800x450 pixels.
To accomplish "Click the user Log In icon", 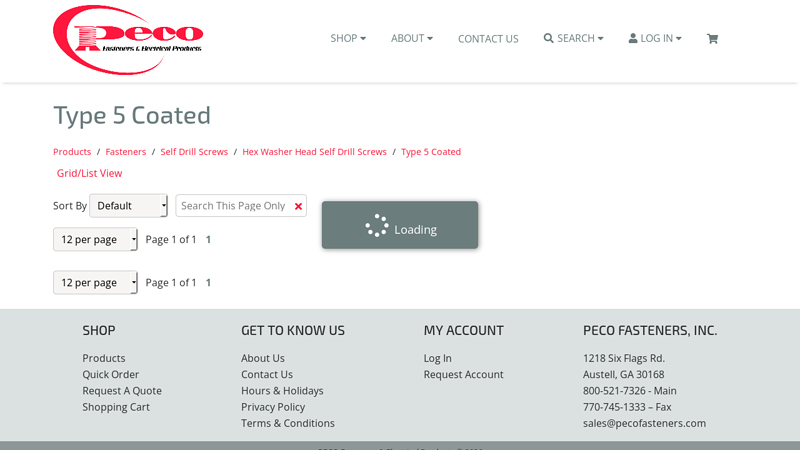I will 633,38.
